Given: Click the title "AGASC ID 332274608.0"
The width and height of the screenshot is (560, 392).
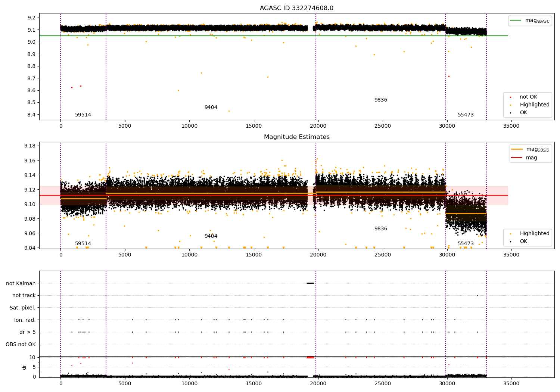Looking at the screenshot, I should click(296, 8).
